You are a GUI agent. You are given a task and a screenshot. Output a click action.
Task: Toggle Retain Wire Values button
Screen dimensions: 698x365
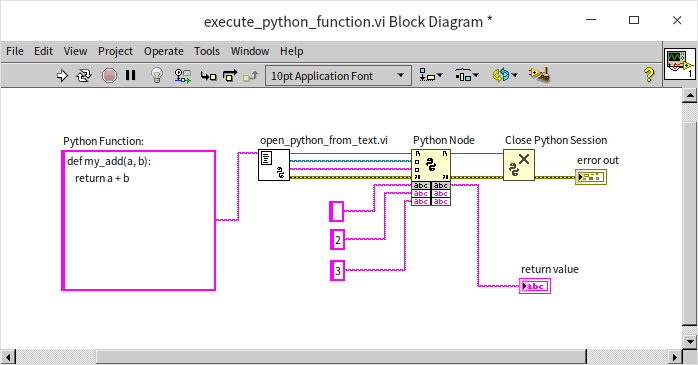pos(183,76)
